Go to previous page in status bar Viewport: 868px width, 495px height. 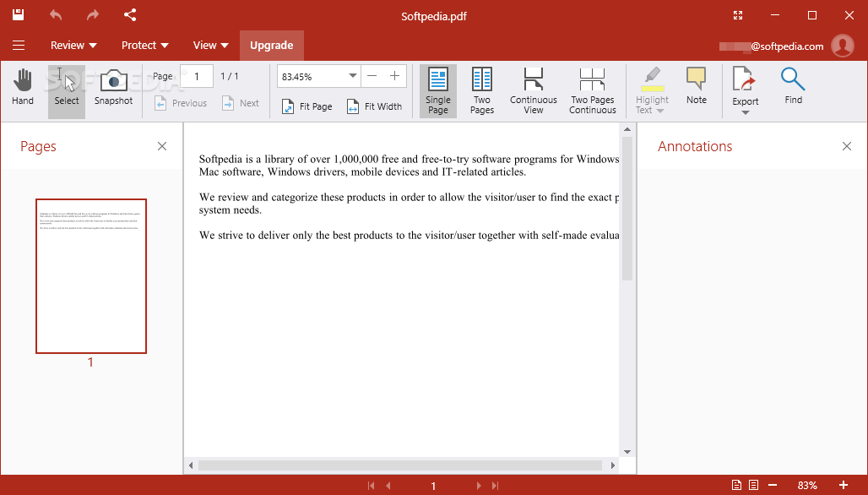(x=388, y=486)
